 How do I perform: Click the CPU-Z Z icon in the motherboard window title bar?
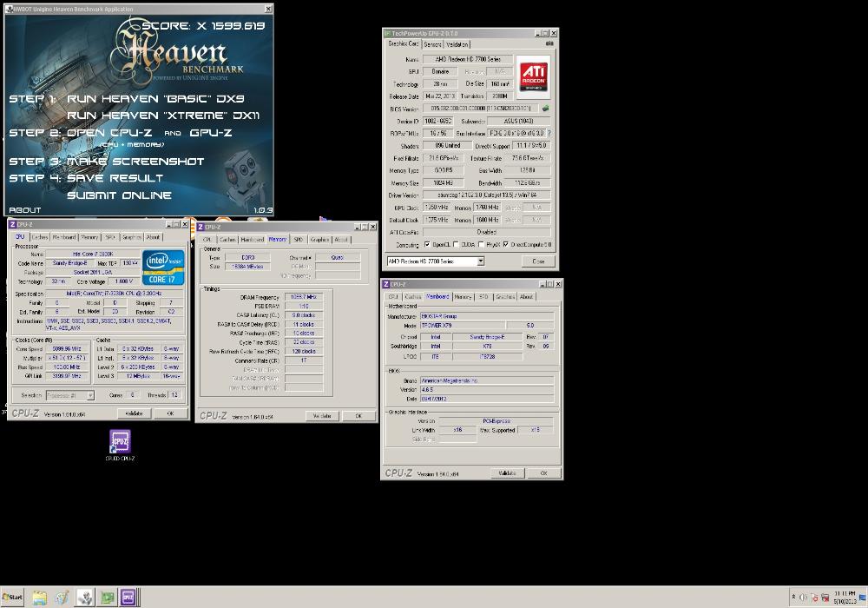(x=386, y=284)
